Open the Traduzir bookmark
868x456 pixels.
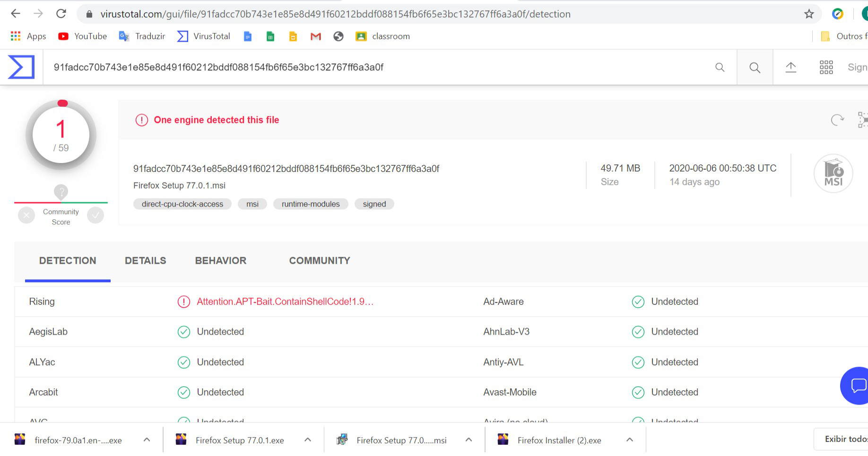point(142,36)
